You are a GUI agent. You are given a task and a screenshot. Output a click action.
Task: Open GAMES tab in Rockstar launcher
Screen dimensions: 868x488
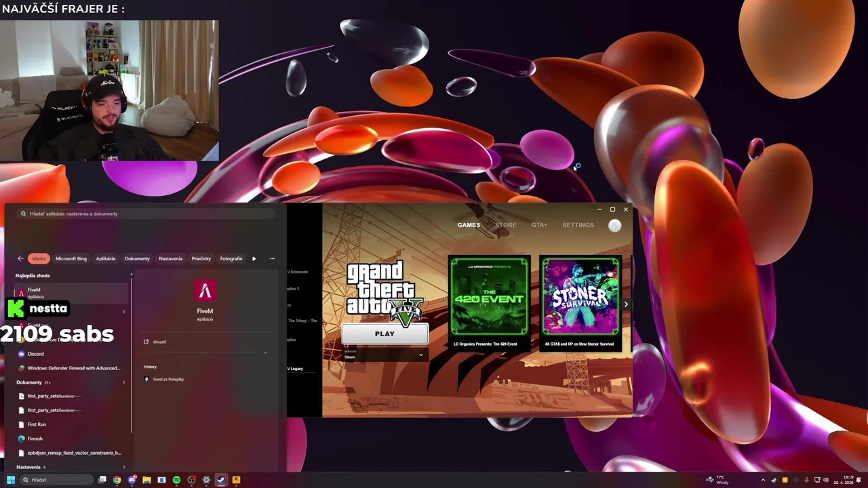[x=469, y=225]
